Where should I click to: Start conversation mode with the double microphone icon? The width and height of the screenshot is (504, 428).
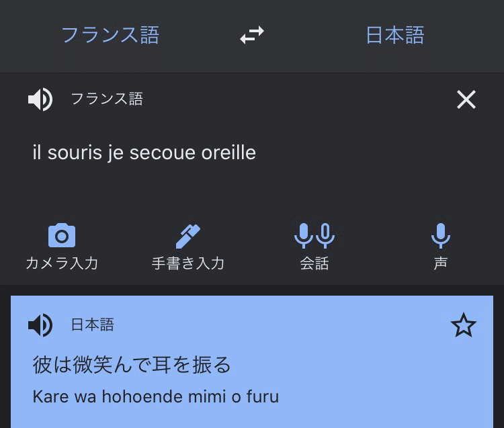click(314, 236)
